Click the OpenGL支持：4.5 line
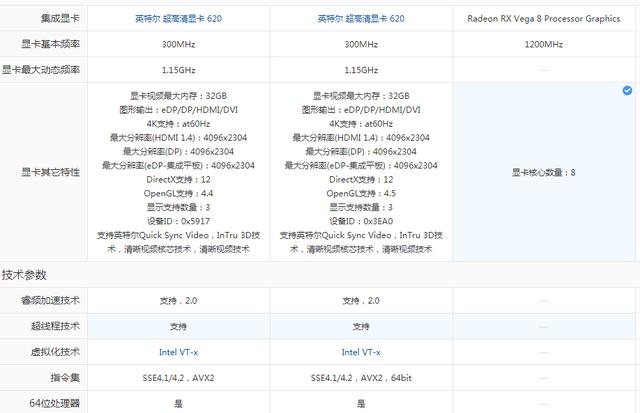The image size is (640, 413). click(x=361, y=193)
